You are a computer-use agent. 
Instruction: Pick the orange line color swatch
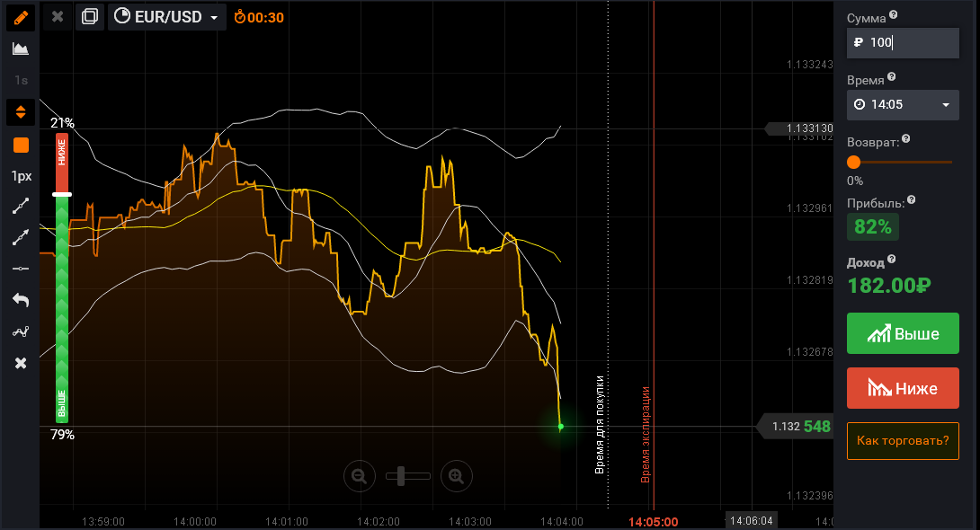21,145
